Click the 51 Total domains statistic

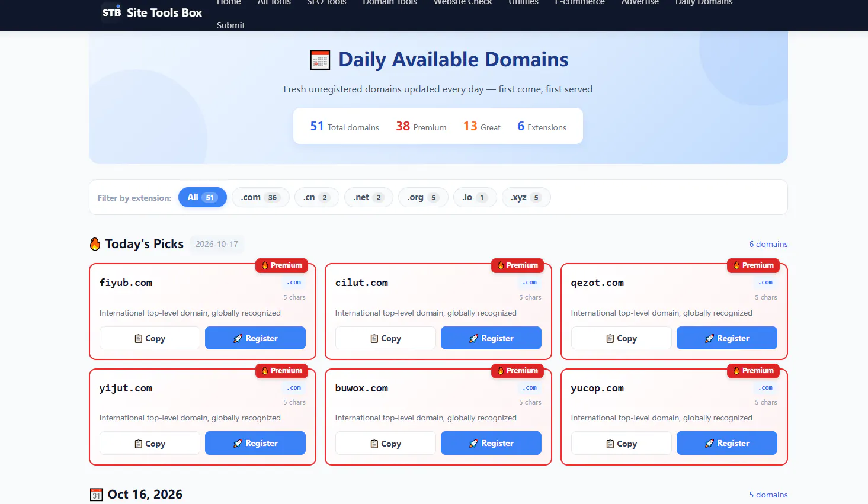(345, 126)
